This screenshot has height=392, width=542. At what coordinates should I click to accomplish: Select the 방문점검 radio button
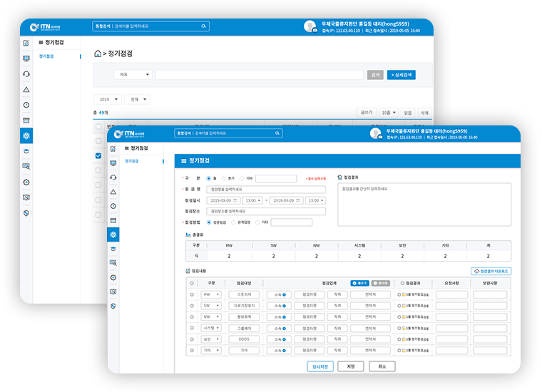[x=208, y=222]
